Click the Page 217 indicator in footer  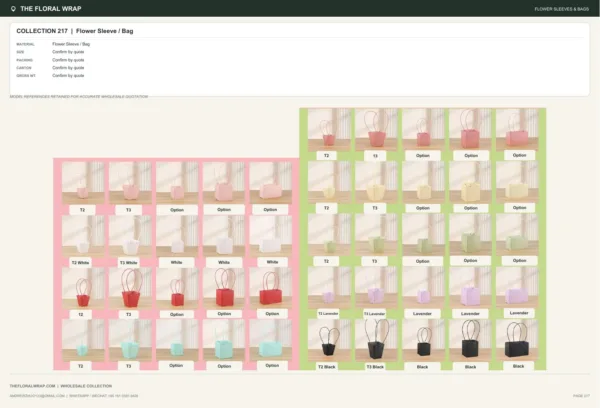click(x=581, y=396)
